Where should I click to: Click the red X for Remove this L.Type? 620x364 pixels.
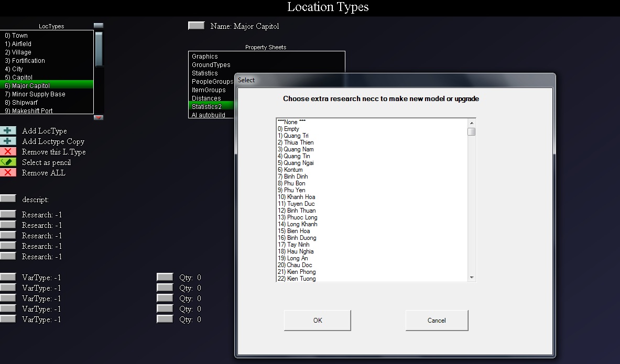pos(8,151)
